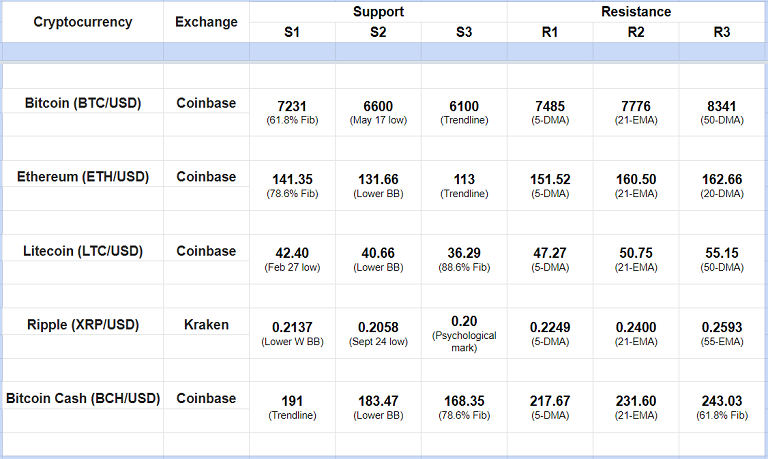This screenshot has height=459, width=768.
Task: Click the Bitcoin Cash (BCH/USD) label
Action: 82,398
